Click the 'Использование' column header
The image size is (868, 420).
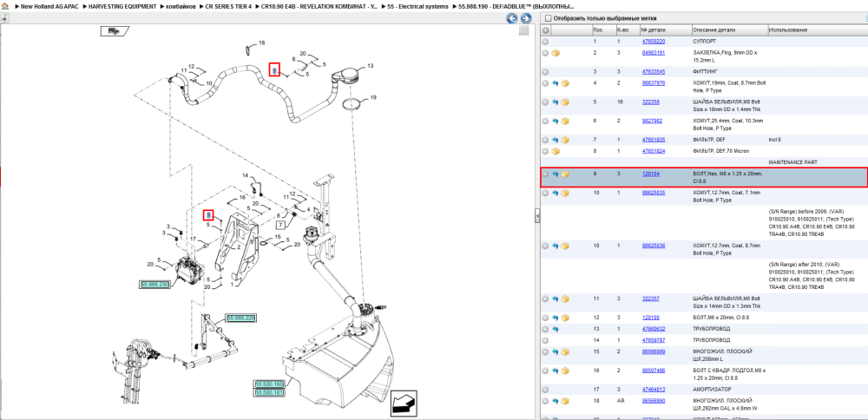coord(788,30)
